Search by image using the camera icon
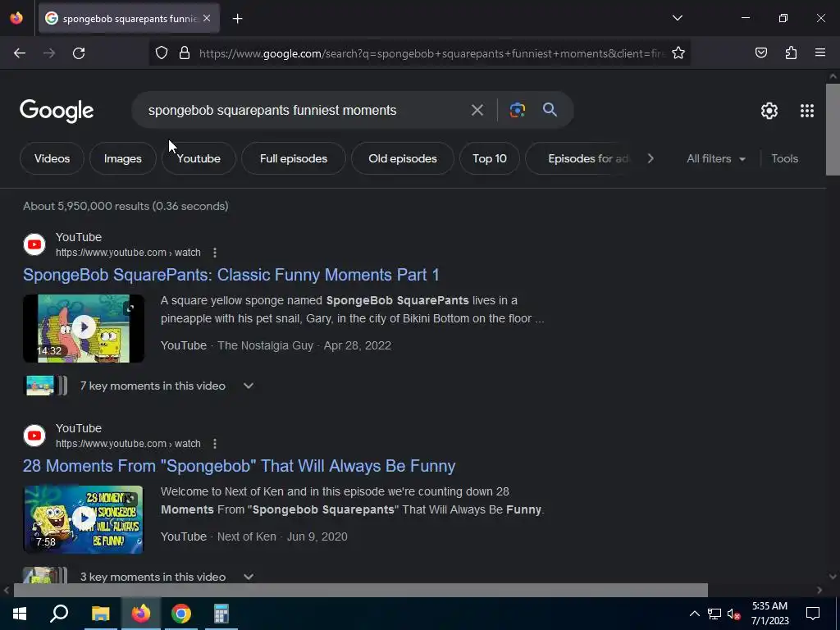 coord(517,111)
